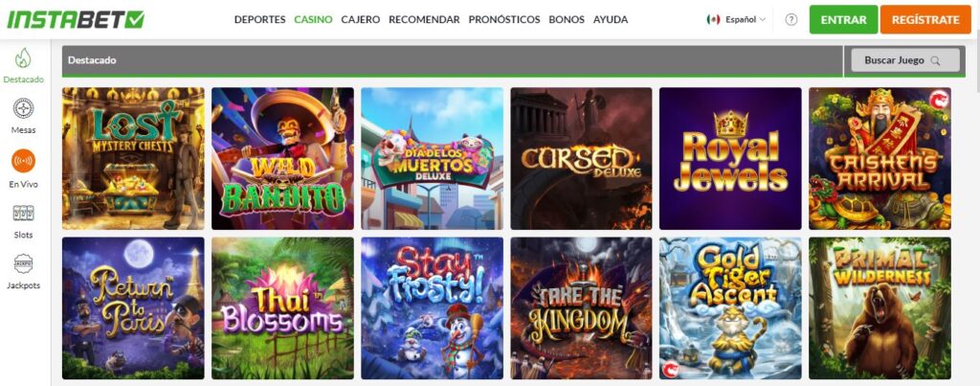Select the Mesas roulette chip icon
The width and height of the screenshot is (980, 386).
(23, 109)
